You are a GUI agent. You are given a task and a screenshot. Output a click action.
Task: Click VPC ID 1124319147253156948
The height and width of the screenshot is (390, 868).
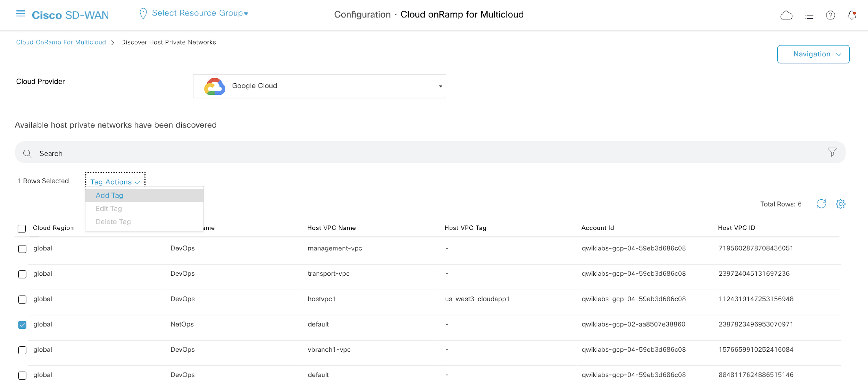[756, 299]
